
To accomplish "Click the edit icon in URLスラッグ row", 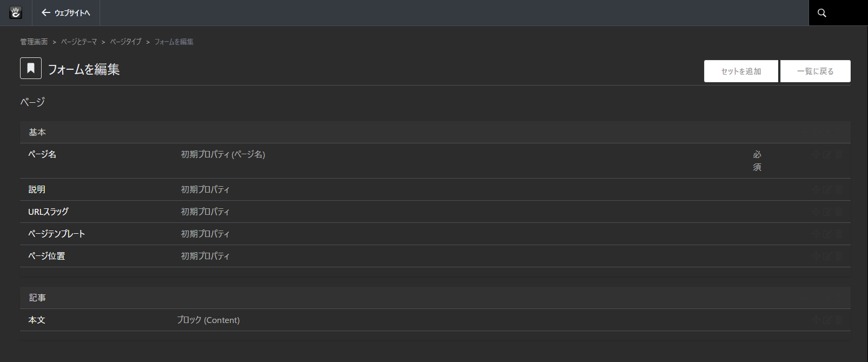I will (827, 212).
